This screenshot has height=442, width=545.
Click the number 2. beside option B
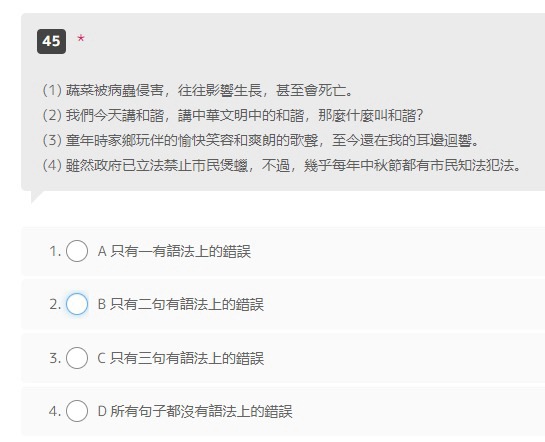pyautogui.click(x=55, y=304)
